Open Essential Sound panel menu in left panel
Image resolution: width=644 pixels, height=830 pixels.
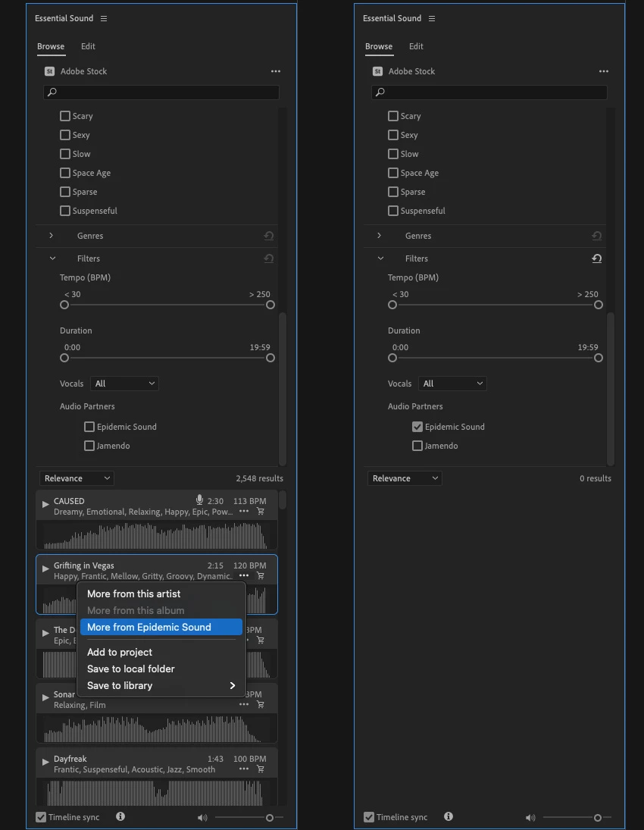tap(104, 18)
